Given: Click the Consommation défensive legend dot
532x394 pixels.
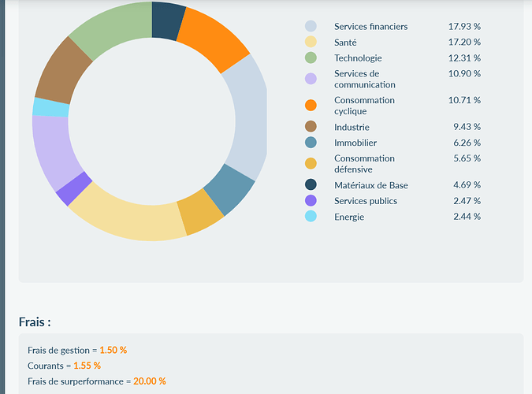Looking at the screenshot, I should (x=311, y=163).
